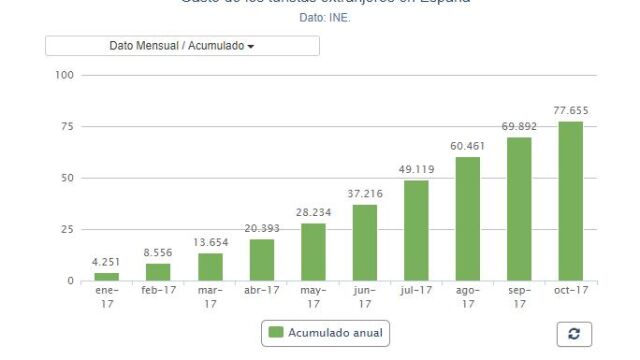Click the y-axis value 75
Screen dimensions: 640x360
click(x=67, y=127)
